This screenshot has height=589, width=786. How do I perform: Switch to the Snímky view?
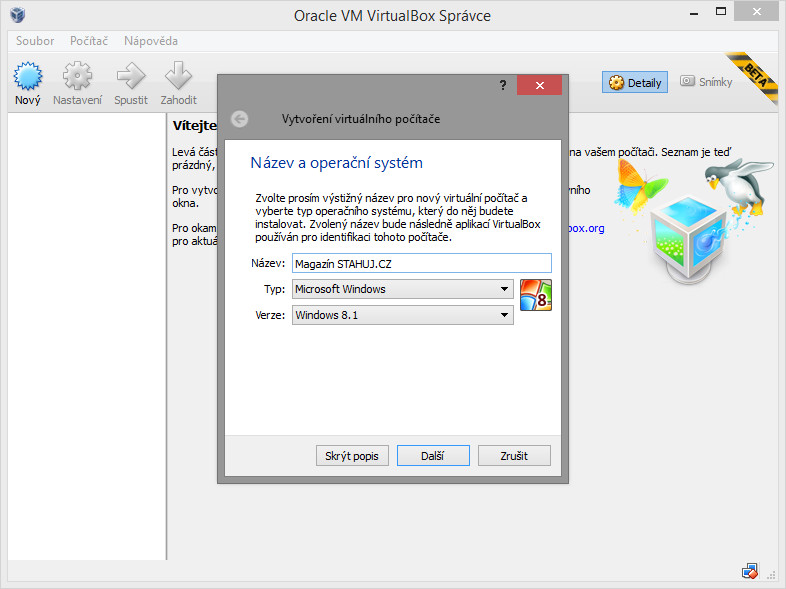pos(706,82)
